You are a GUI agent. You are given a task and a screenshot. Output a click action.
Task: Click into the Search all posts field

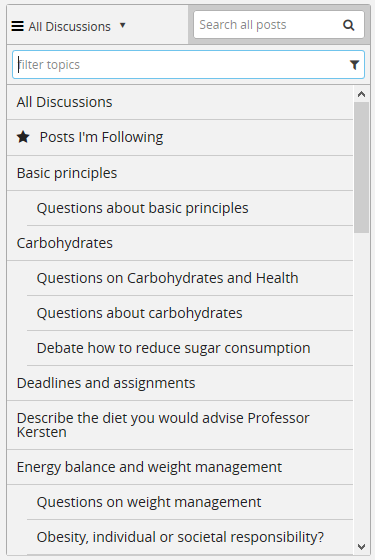(x=268, y=25)
